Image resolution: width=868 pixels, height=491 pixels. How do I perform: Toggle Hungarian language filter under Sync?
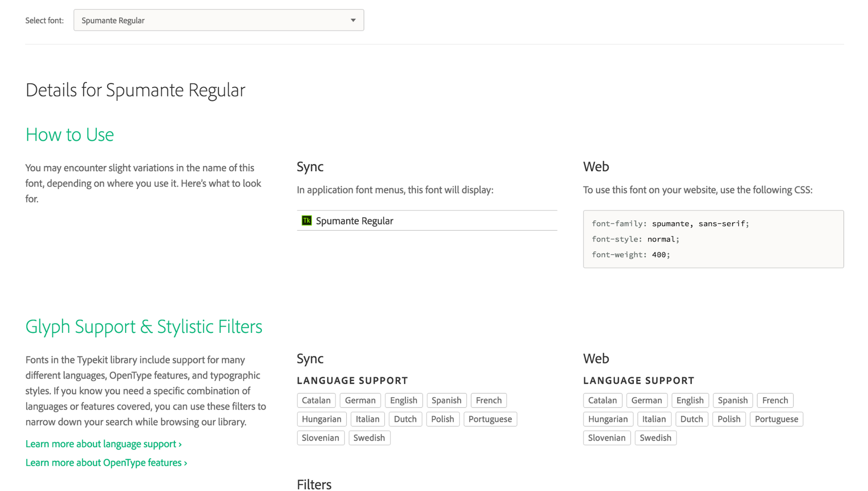click(x=322, y=419)
